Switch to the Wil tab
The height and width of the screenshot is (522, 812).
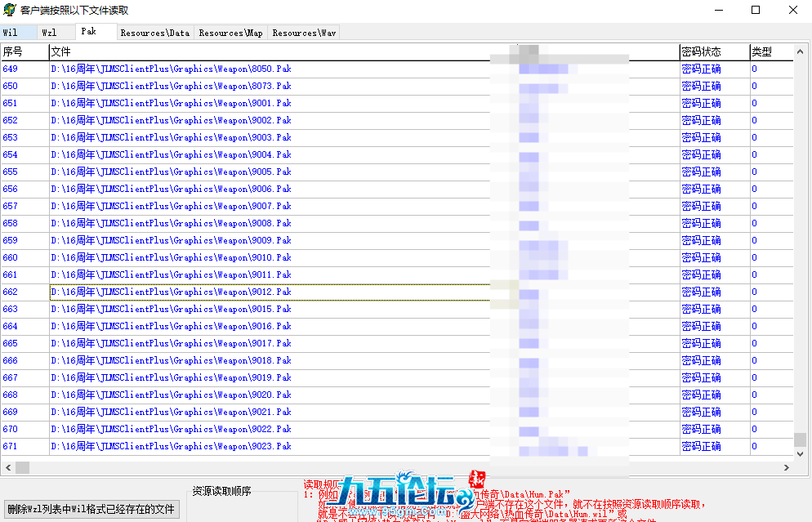coord(18,33)
